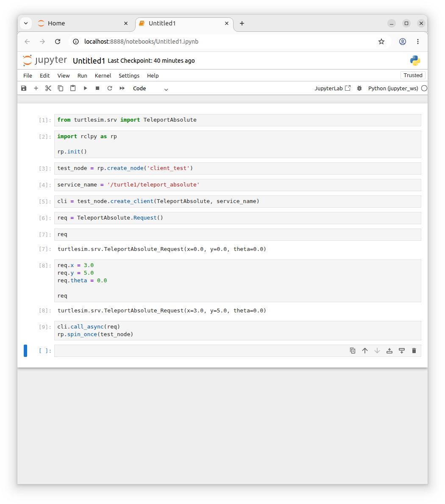Image resolution: width=445 pixels, height=504 pixels.
Task: Interrupt the kernel with the stop icon
Action: pyautogui.click(x=97, y=89)
